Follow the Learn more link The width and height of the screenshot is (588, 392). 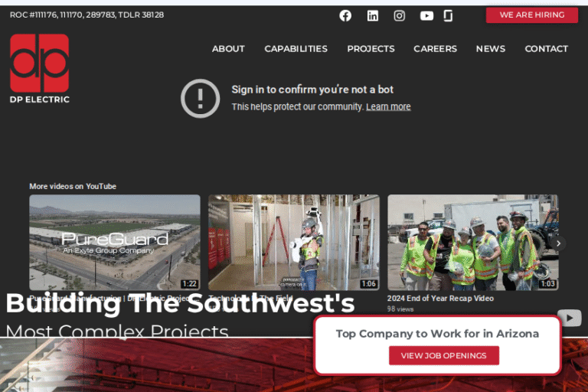click(x=388, y=107)
